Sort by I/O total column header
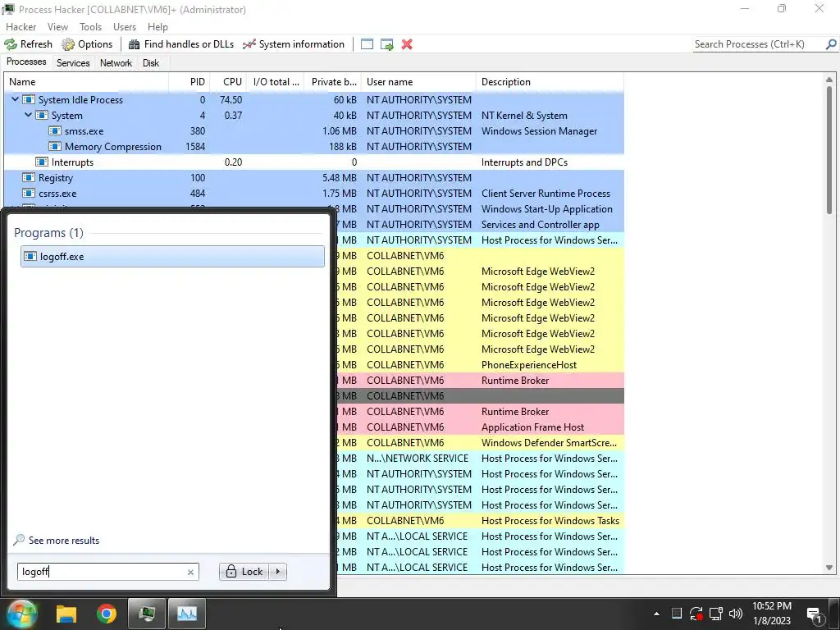Image resolution: width=840 pixels, height=630 pixels. tap(276, 82)
